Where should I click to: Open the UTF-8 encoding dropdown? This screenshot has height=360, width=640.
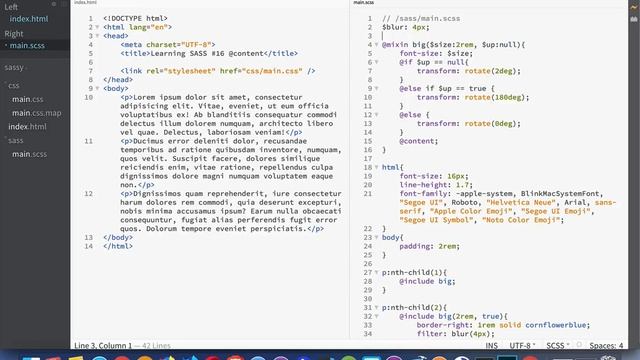coord(522,346)
